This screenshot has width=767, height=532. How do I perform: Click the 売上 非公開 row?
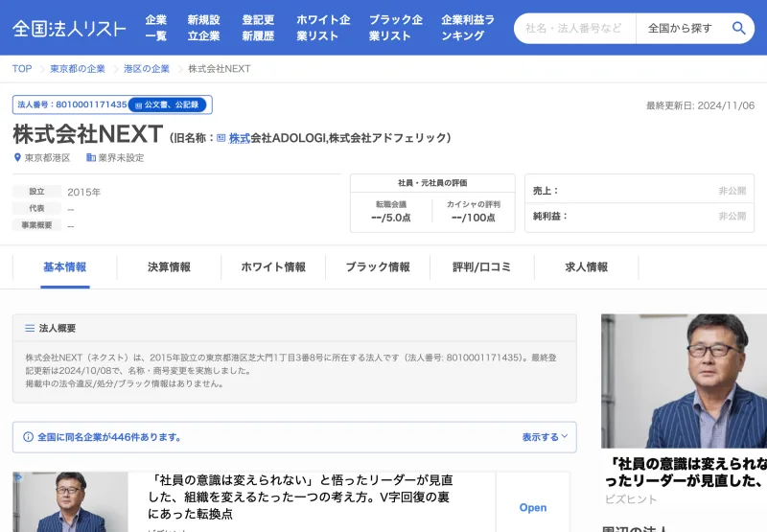639,191
